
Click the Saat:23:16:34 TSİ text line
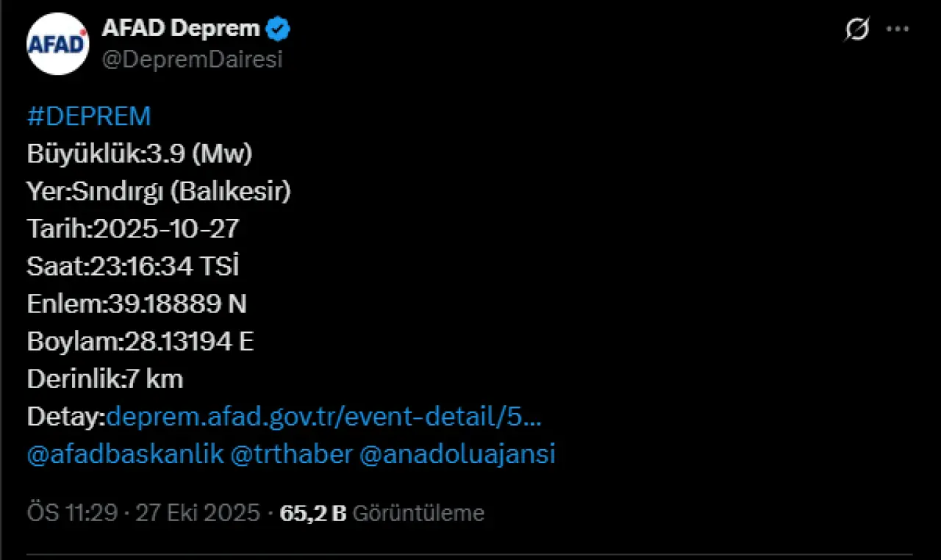pos(133,266)
